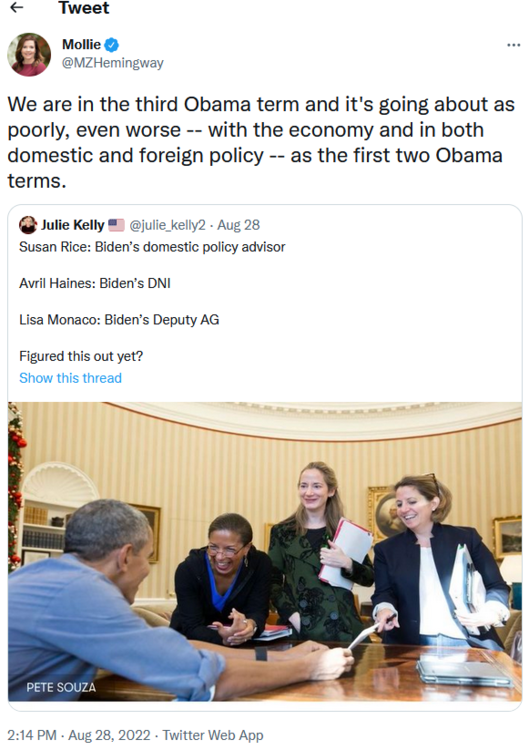
Task: Click the US flag emoji beside Julie Kelly
Action: 116,225
